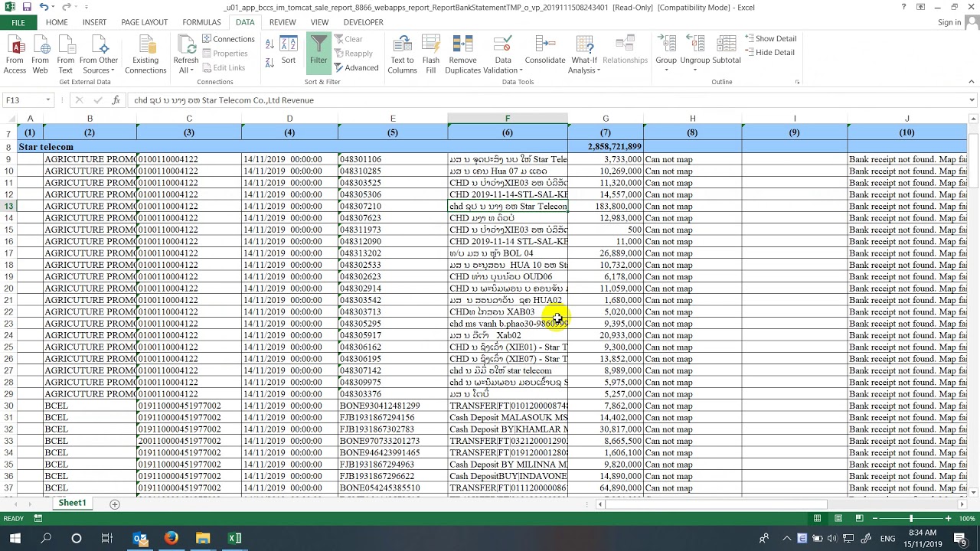The width and height of the screenshot is (980, 551).
Task: Switch to the PAGE LAYOUT tab
Action: pos(144,22)
